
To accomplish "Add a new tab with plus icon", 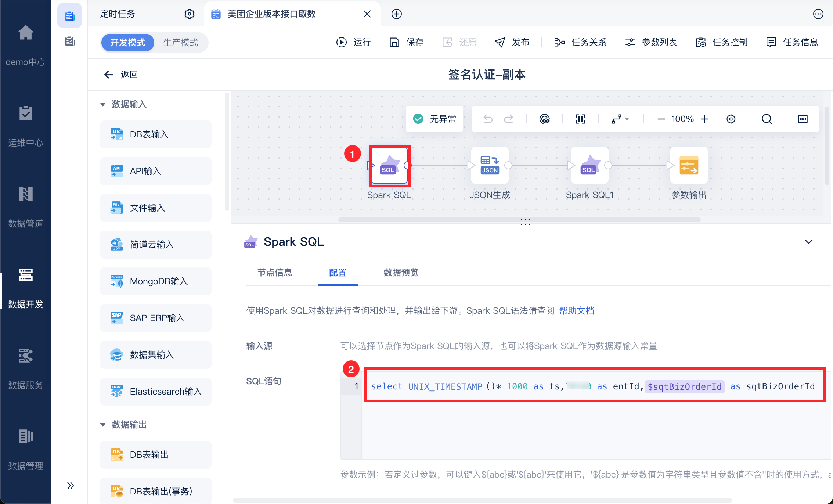I will click(396, 14).
